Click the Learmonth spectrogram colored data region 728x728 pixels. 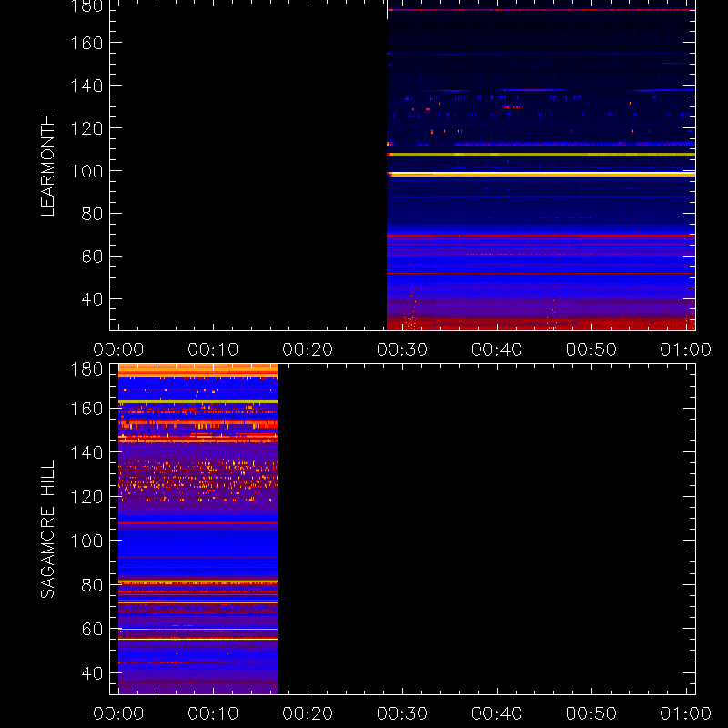pos(541,166)
